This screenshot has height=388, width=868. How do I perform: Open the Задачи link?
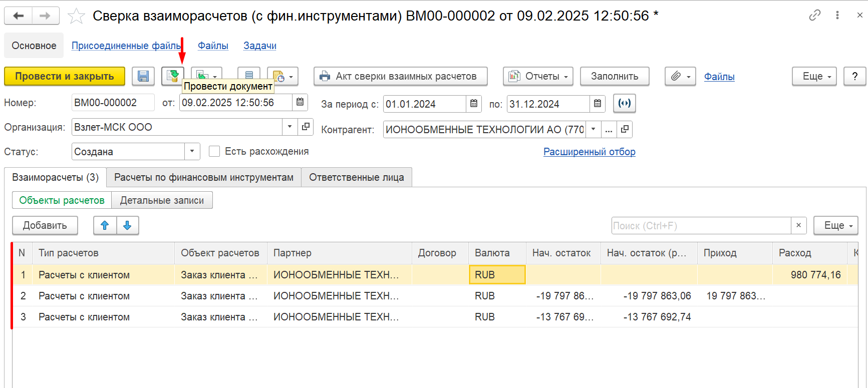(260, 46)
